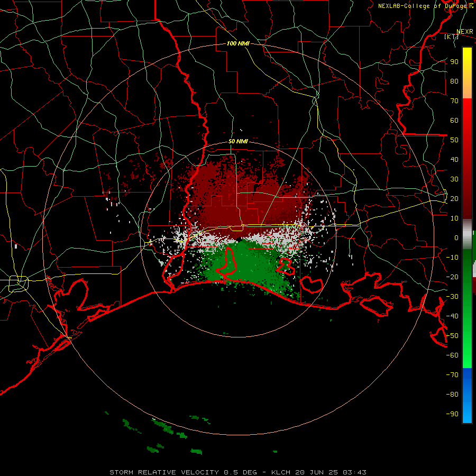476x476 pixels.
Task: Click the positive 30 scale value
Action: [x=454, y=179]
